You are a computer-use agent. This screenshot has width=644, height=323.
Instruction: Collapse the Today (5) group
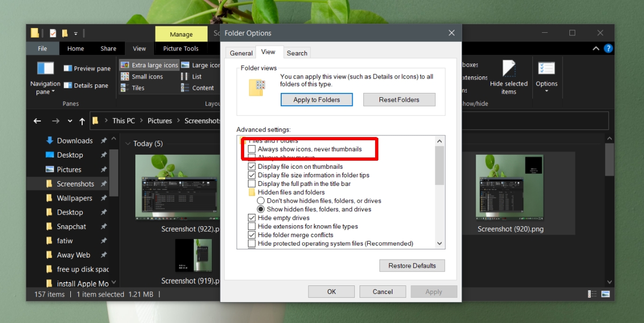click(128, 143)
